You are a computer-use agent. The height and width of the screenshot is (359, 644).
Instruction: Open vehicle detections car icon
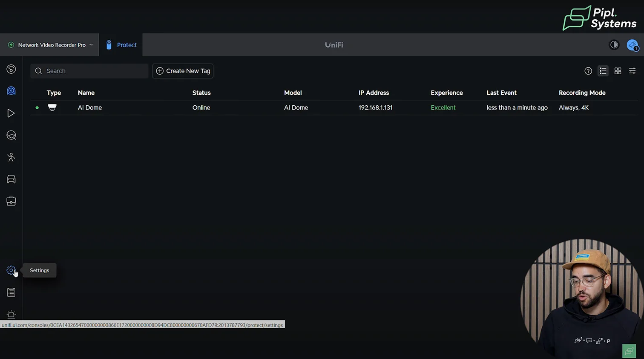point(11,179)
